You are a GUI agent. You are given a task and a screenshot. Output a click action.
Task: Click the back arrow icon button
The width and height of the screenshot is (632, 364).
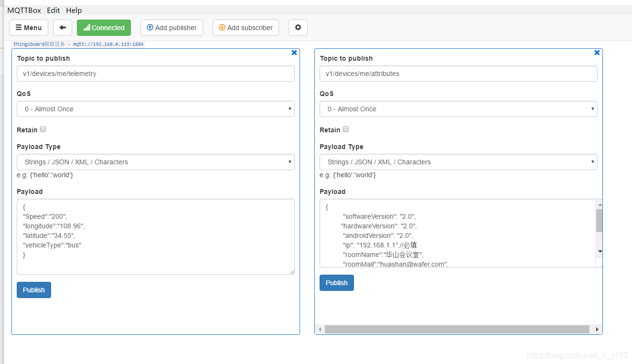click(63, 28)
